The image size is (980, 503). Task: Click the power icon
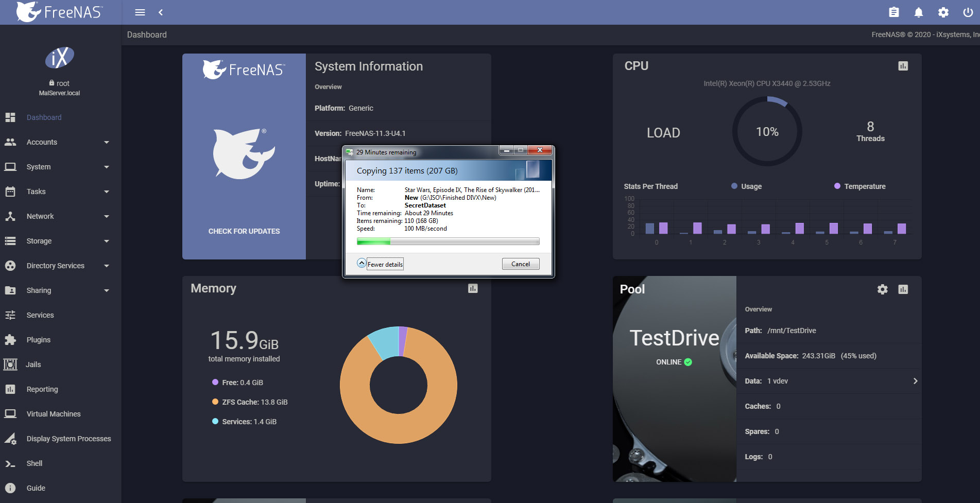pyautogui.click(x=968, y=12)
